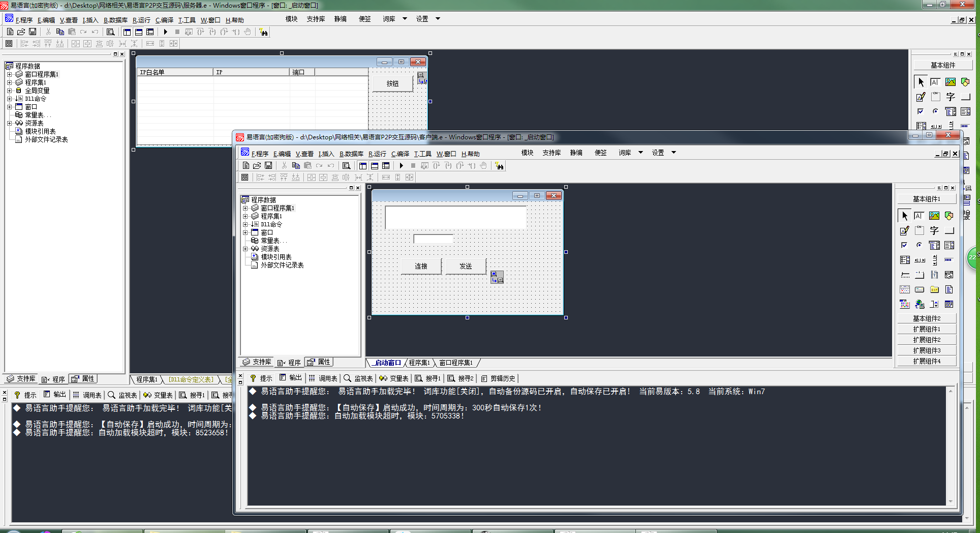Click the Save floppy icon in client toolbar
The image size is (980, 533).
[x=268, y=166]
